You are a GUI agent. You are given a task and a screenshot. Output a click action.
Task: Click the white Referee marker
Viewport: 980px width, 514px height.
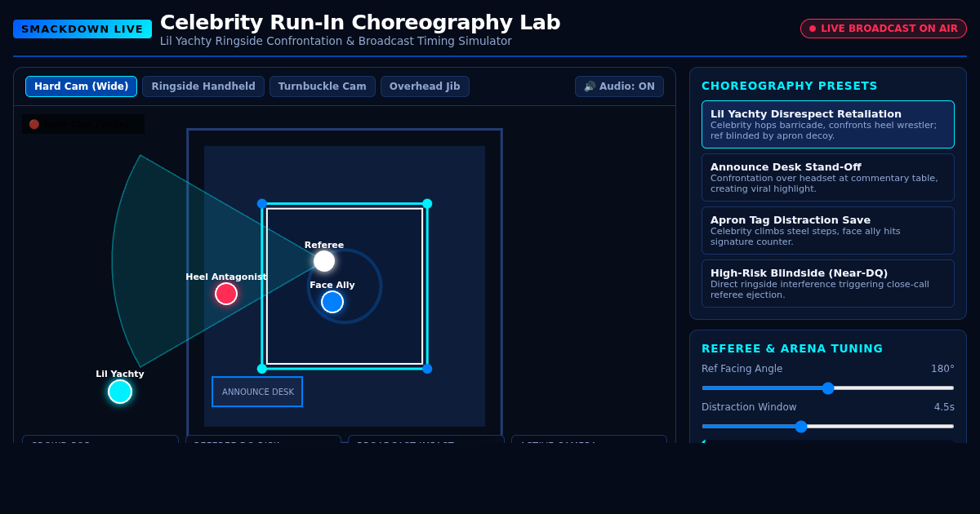(x=324, y=261)
